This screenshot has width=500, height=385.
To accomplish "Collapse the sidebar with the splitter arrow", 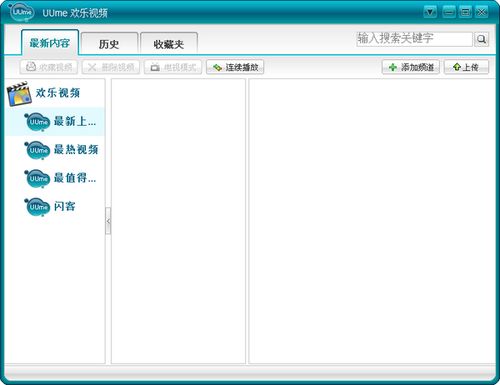I will 108,221.
